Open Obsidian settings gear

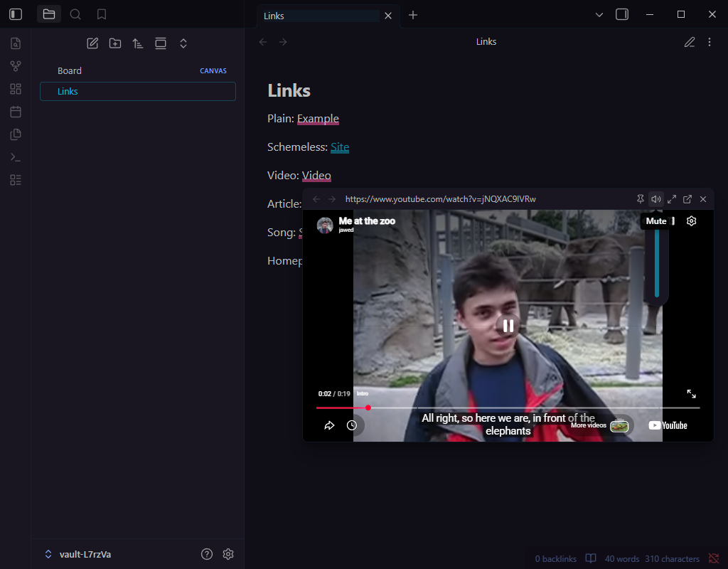click(228, 554)
